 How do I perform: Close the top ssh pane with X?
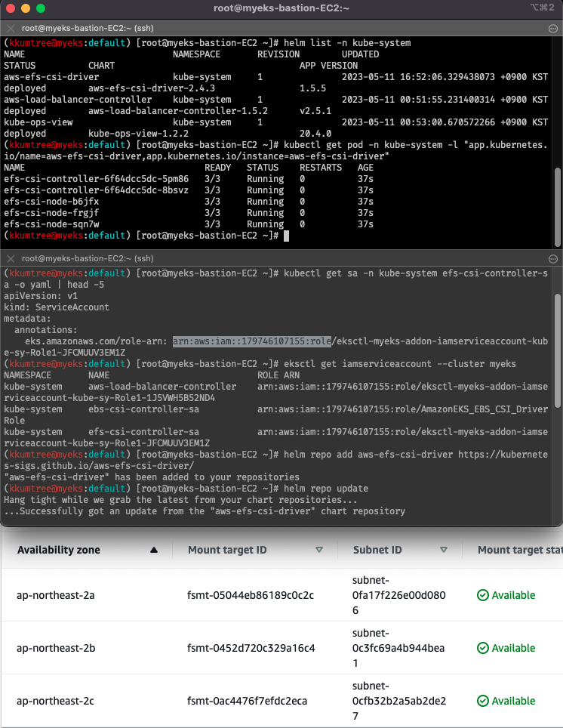click(11, 28)
